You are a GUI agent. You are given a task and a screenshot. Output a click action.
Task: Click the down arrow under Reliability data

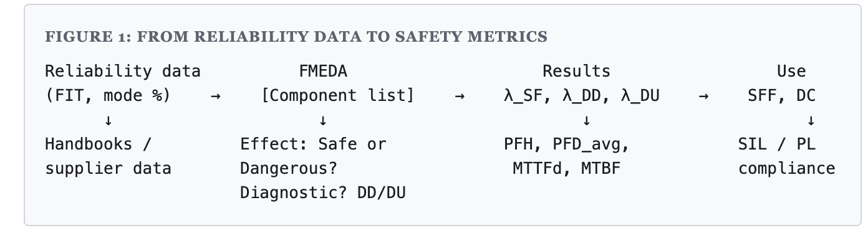point(109,120)
